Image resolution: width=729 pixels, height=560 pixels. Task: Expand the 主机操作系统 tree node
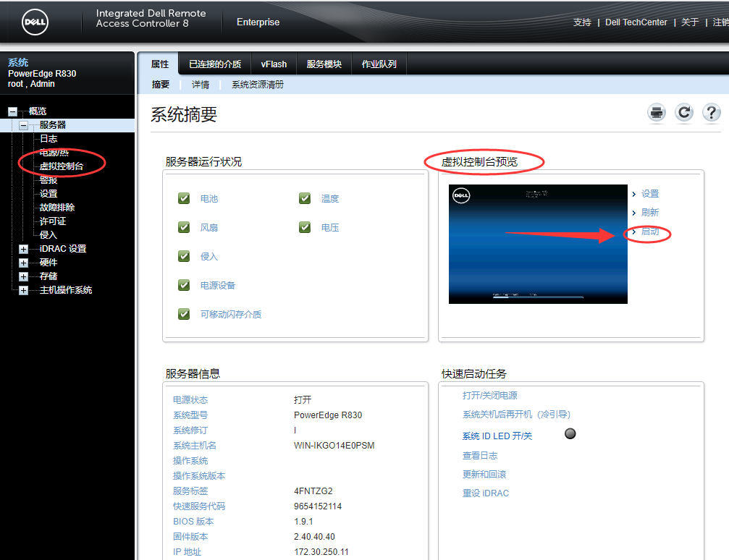click(23, 290)
